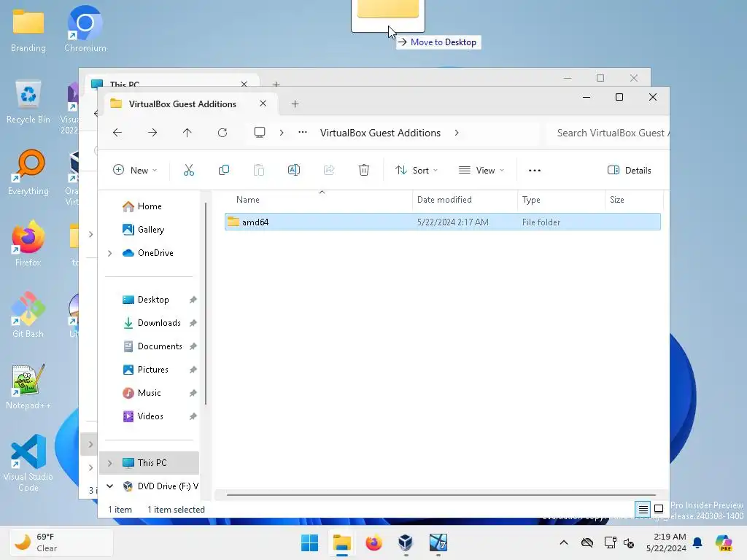Image resolution: width=747 pixels, height=560 pixels.
Task: Click the Delete trash can icon
Action: [x=364, y=170]
